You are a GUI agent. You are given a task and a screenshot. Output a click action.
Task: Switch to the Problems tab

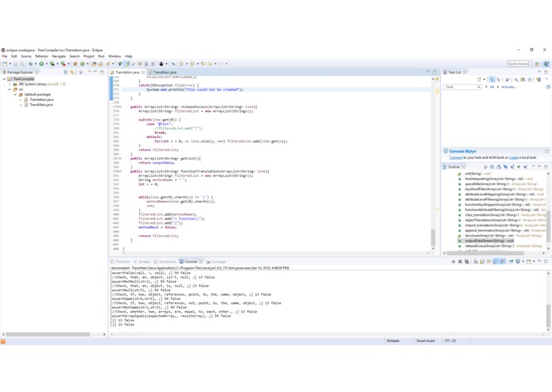121,262
